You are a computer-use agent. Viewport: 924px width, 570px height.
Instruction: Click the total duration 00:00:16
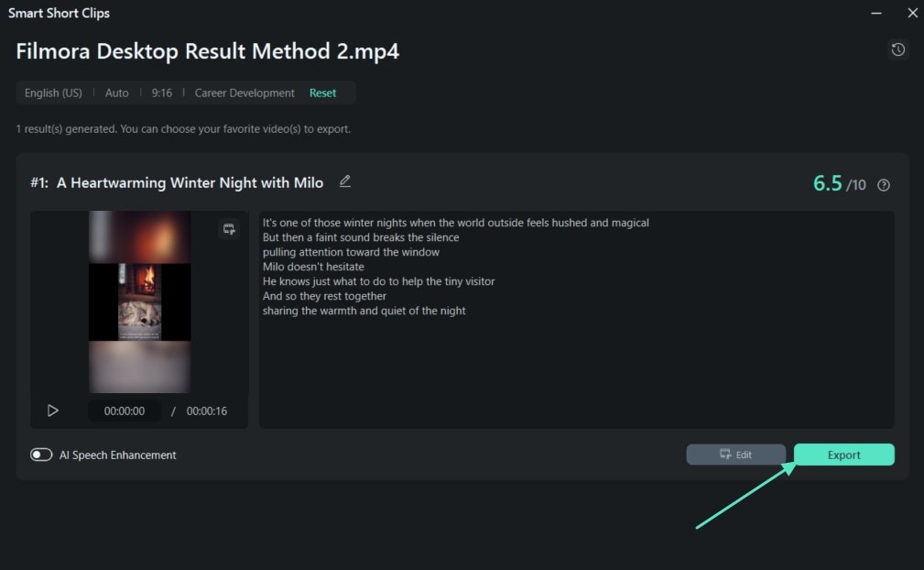pyautogui.click(x=206, y=411)
